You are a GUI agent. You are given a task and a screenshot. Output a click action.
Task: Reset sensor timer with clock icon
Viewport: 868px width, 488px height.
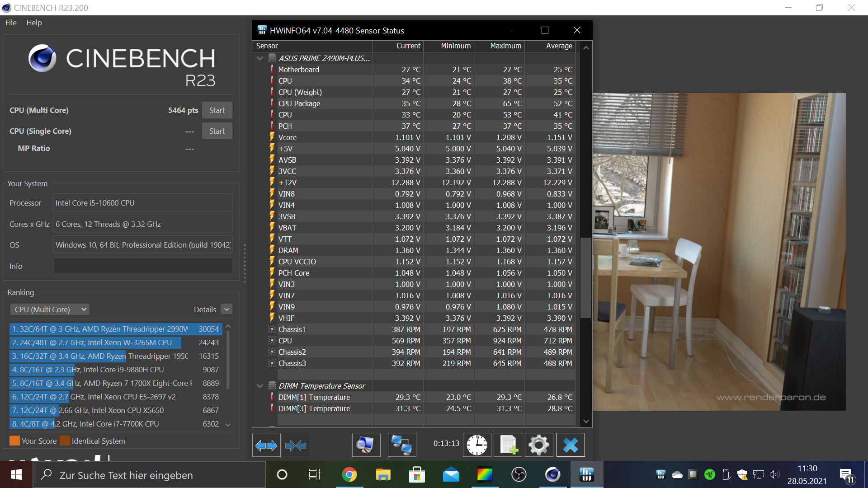(476, 446)
